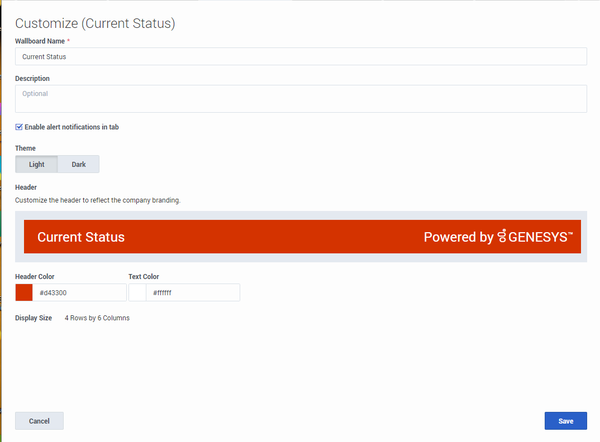Select the Light theme option
The width and height of the screenshot is (600, 442).
[37, 164]
